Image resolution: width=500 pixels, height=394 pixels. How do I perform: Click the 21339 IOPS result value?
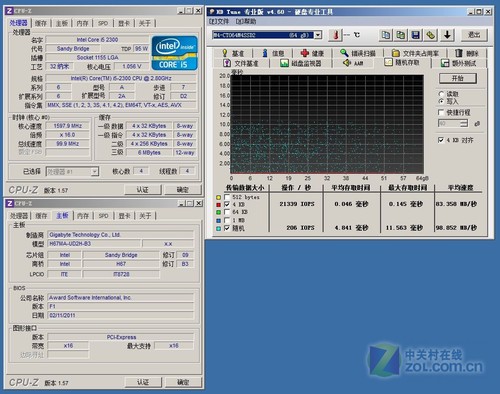tap(297, 204)
